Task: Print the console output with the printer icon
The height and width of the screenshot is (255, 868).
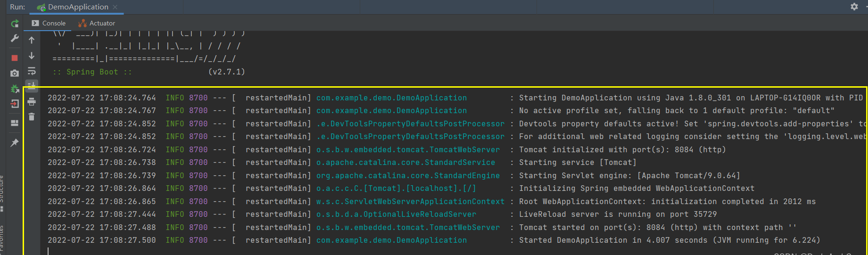Action: pyautogui.click(x=32, y=101)
